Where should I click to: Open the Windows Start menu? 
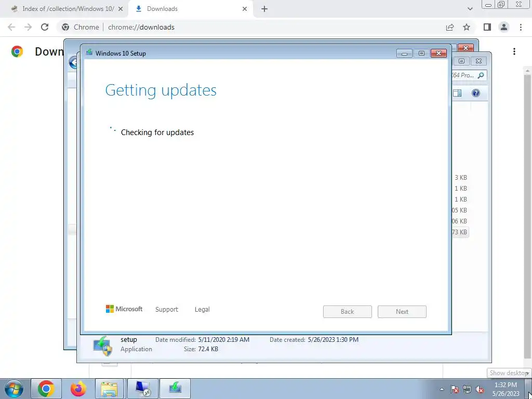(x=14, y=389)
